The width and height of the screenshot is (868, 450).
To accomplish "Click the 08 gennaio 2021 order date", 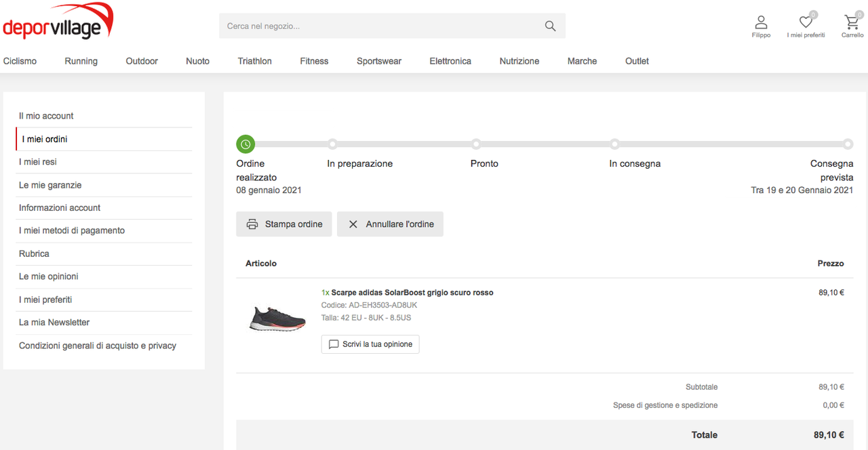I will [x=269, y=190].
